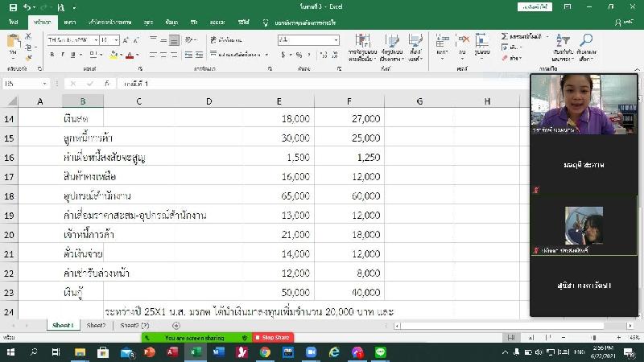The height and width of the screenshot is (362, 644).
Task: Open Conditional Formatting in the ribbon
Action: pyautogui.click(x=362, y=46)
